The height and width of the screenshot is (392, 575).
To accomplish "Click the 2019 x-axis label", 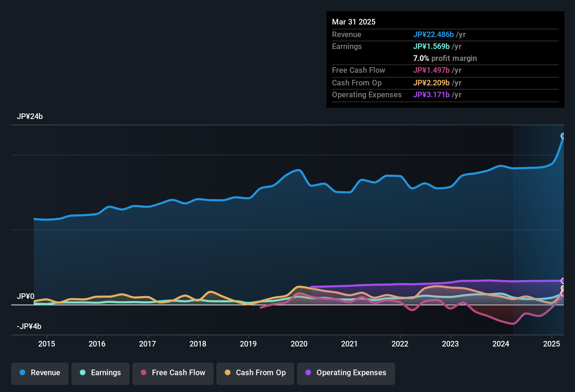I will pos(248,344).
